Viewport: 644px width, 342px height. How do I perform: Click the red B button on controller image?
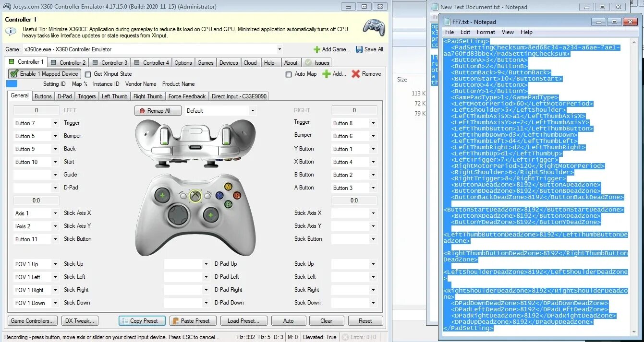point(237,195)
